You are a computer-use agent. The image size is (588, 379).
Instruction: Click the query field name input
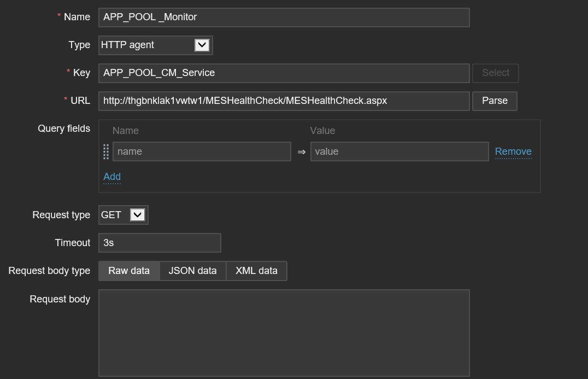(x=202, y=151)
